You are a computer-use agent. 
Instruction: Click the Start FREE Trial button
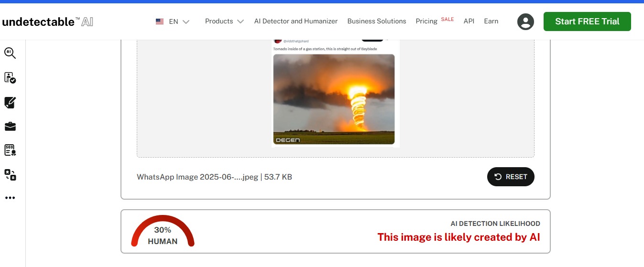[587, 21]
